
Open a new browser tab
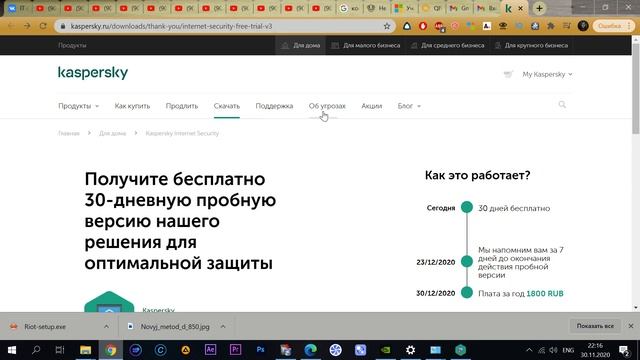[539, 8]
